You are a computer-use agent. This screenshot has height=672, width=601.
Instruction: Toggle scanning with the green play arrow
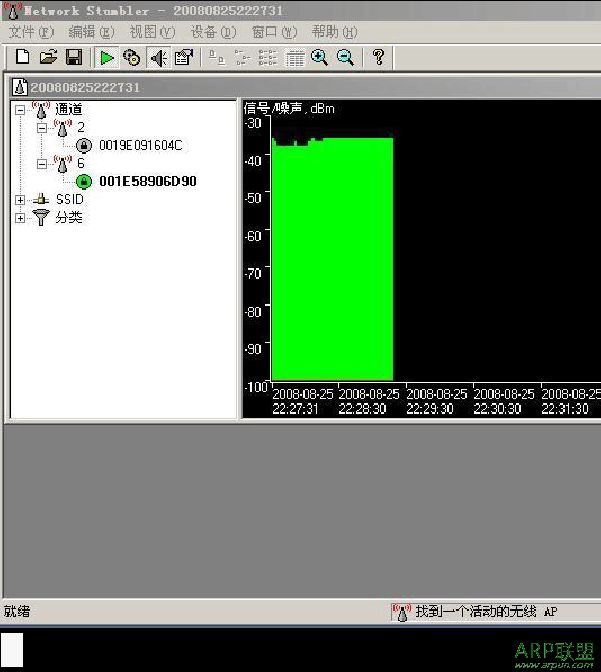click(107, 57)
